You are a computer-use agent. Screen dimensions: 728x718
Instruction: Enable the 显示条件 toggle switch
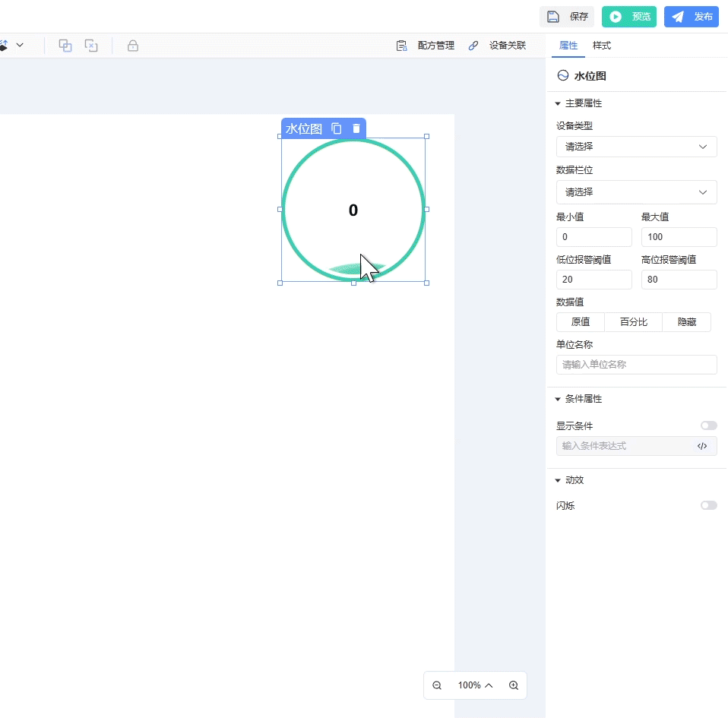(708, 425)
